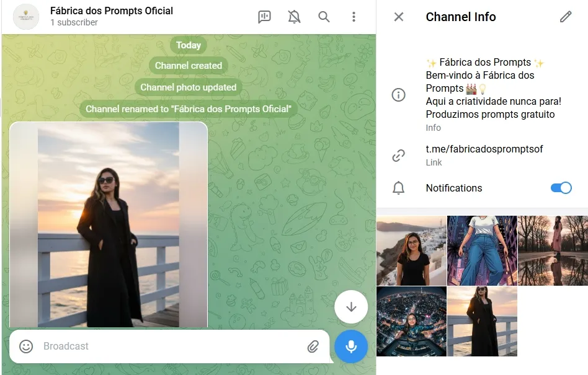
Task: Click the link icon beside channel URL
Action: (399, 156)
